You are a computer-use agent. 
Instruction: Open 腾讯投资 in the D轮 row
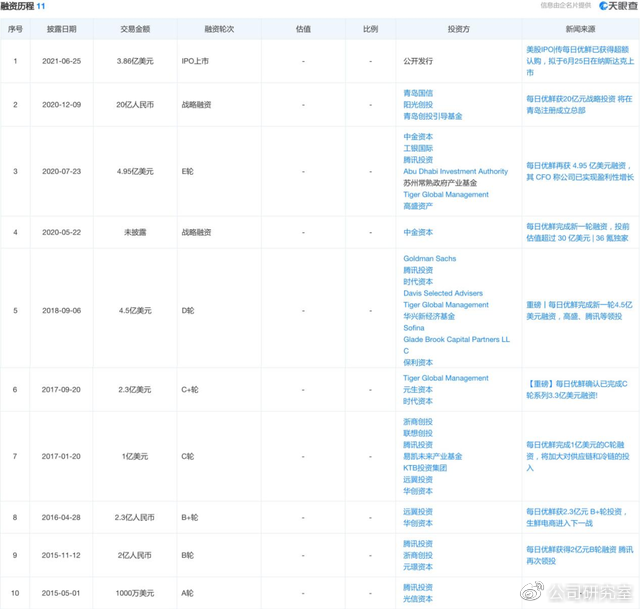[x=418, y=270]
